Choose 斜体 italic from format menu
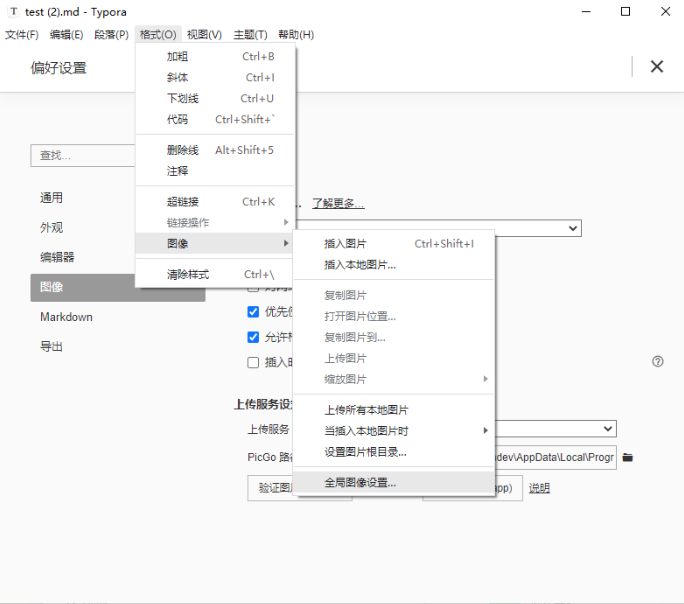This screenshot has width=684, height=604. 215,78
